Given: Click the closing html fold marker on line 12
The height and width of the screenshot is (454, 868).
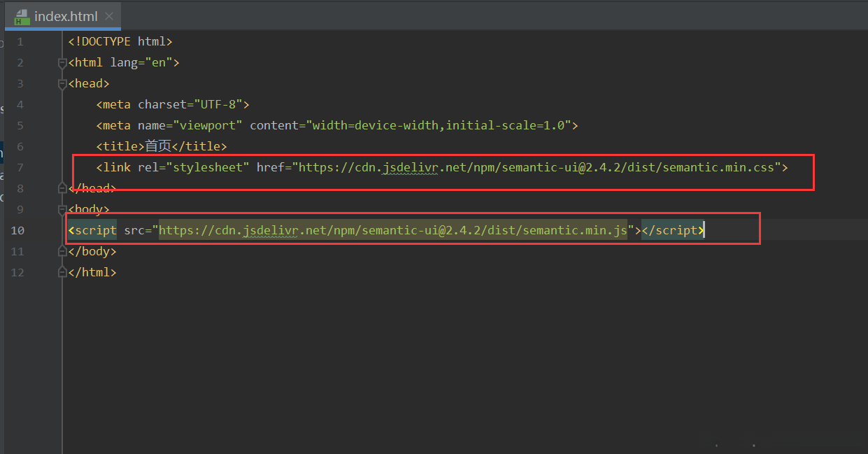Looking at the screenshot, I should pyautogui.click(x=63, y=272).
